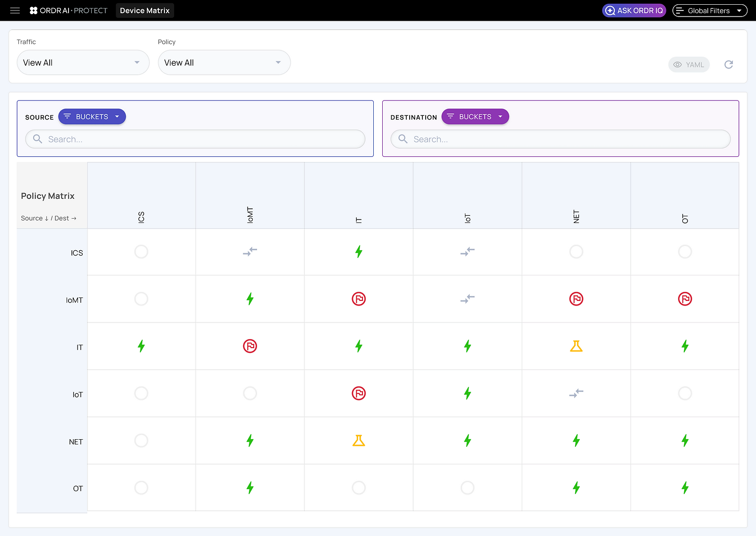
Task: Toggle the YAML view button
Action: click(689, 65)
